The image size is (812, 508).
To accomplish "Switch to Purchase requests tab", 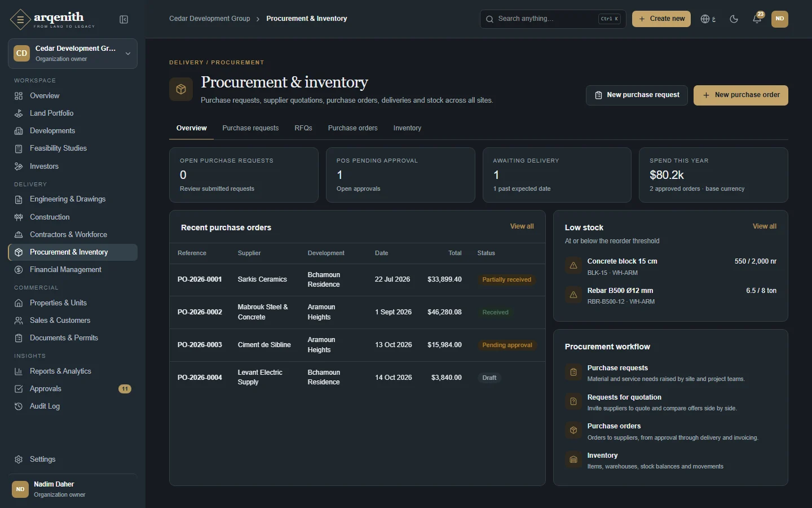I will tap(250, 128).
